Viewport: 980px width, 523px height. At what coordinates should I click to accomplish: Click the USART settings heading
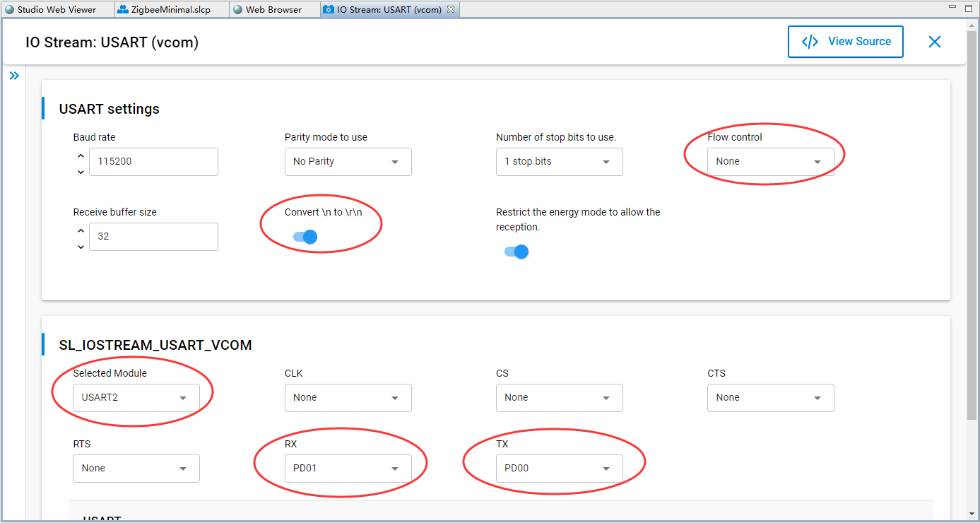[110, 109]
